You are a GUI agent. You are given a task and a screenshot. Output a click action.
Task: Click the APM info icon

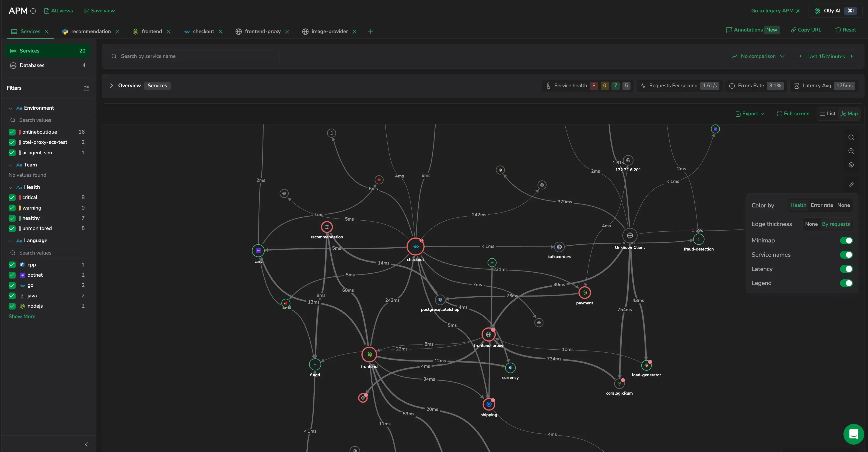coord(33,11)
